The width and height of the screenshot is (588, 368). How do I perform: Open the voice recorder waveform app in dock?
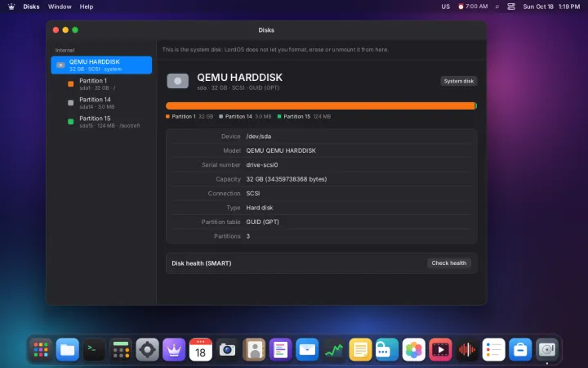pyautogui.click(x=467, y=350)
